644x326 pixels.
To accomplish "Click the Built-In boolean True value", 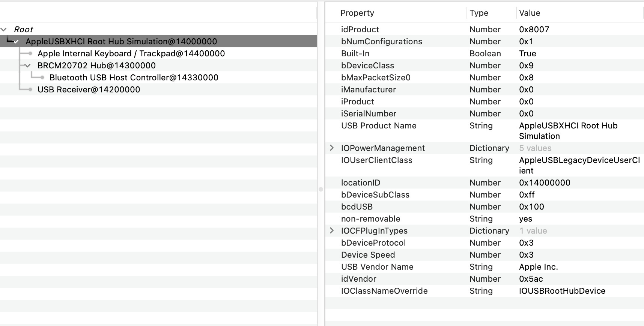I will [527, 54].
